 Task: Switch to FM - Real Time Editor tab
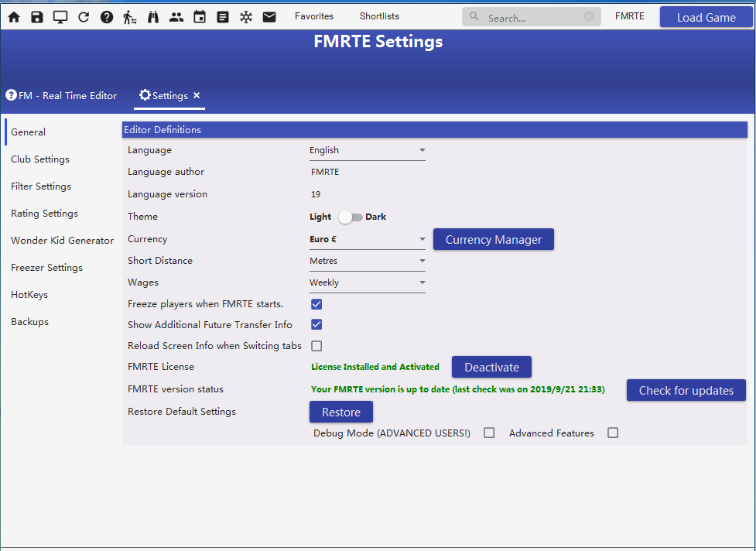62,96
